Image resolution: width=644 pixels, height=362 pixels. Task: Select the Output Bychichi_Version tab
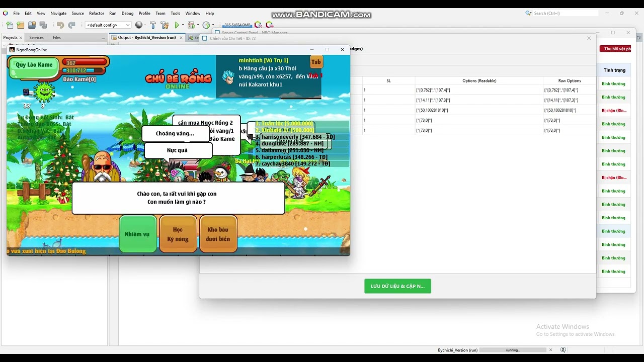(x=147, y=37)
